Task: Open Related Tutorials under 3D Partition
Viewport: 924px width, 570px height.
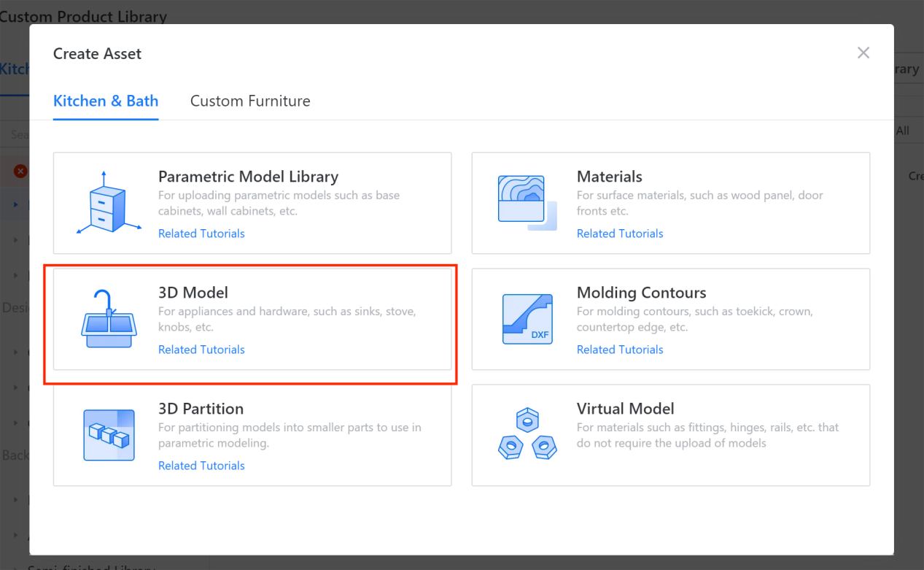Action: (x=201, y=466)
